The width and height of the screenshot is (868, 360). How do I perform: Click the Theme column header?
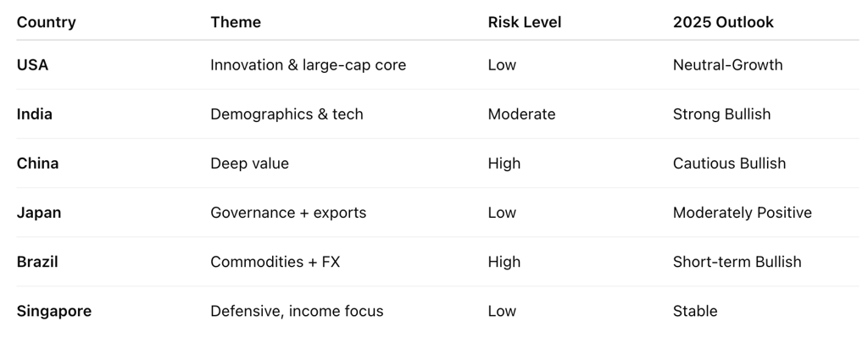(x=236, y=22)
